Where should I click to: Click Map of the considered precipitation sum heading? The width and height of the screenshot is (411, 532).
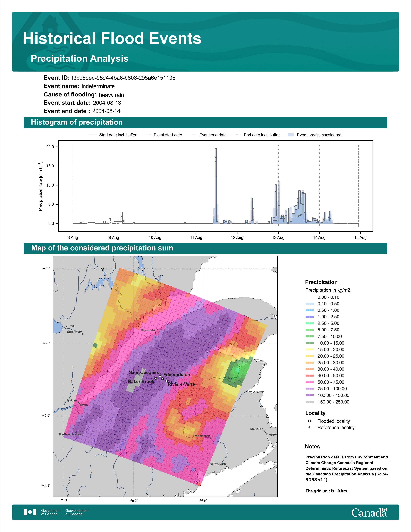pyautogui.click(x=102, y=248)
